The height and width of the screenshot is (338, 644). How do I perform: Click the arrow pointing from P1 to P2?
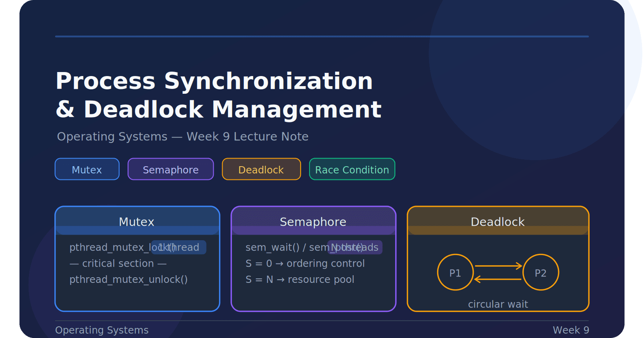[498, 266]
